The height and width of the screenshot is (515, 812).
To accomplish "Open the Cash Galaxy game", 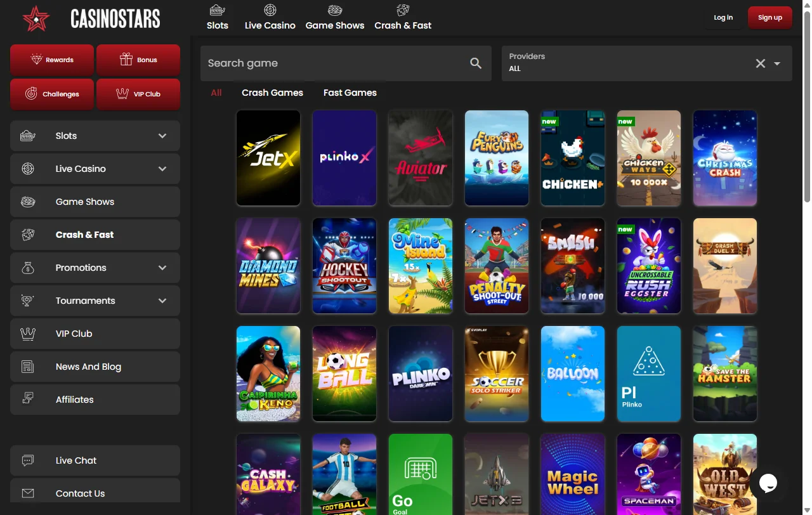I will [x=268, y=474].
